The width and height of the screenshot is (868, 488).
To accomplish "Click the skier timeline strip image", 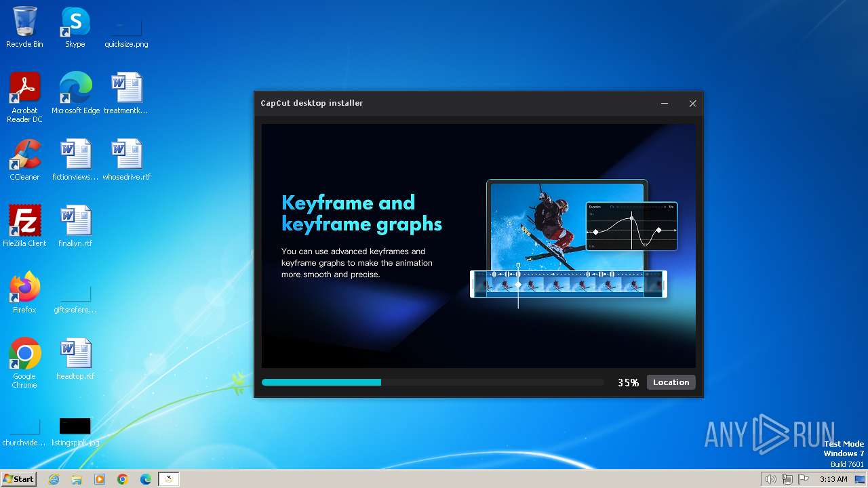I will pos(568,284).
